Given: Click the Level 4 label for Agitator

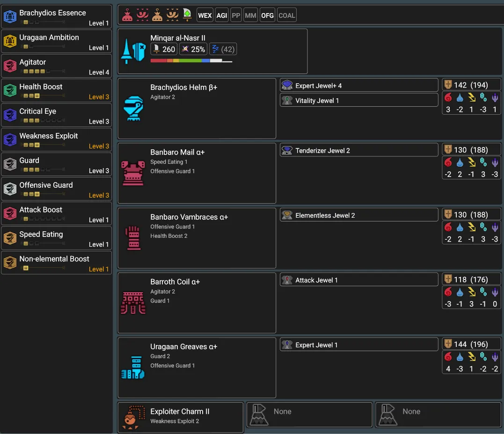Looking at the screenshot, I should tap(99, 72).
